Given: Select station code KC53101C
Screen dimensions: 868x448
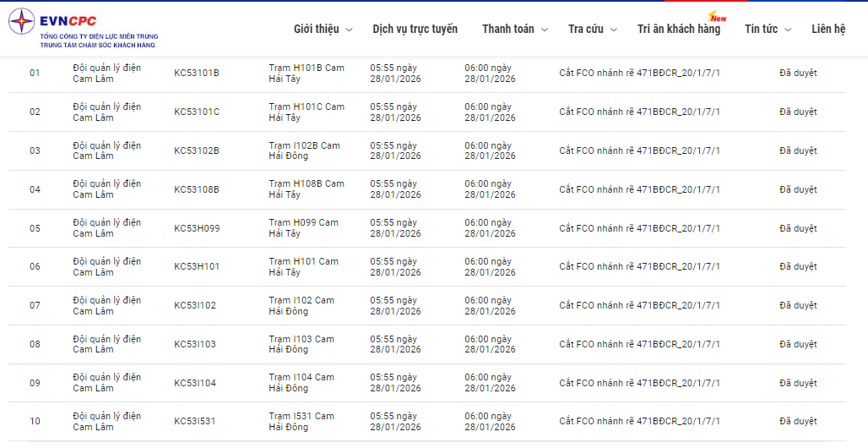Looking at the screenshot, I should 197,112.
